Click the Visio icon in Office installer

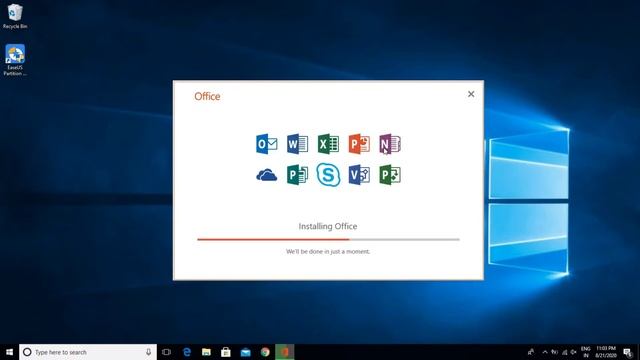[359, 175]
